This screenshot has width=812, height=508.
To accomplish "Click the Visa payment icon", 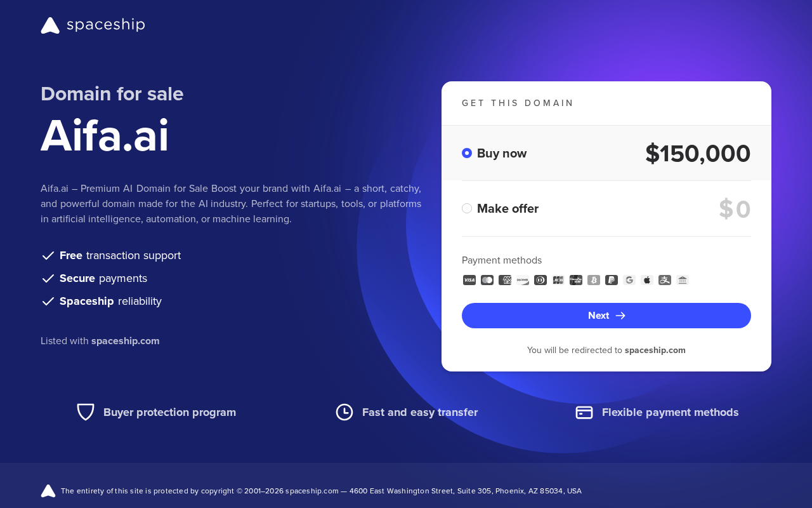I will click(469, 280).
